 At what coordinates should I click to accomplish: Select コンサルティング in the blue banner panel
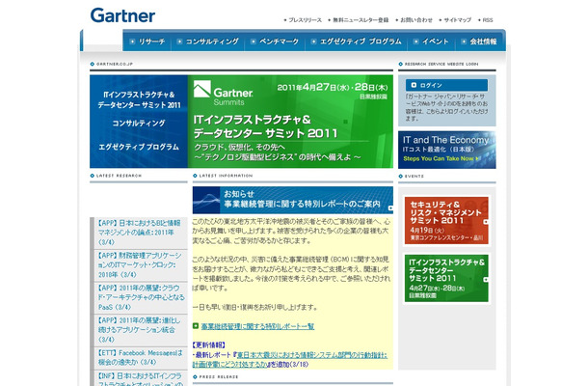pyautogui.click(x=139, y=124)
